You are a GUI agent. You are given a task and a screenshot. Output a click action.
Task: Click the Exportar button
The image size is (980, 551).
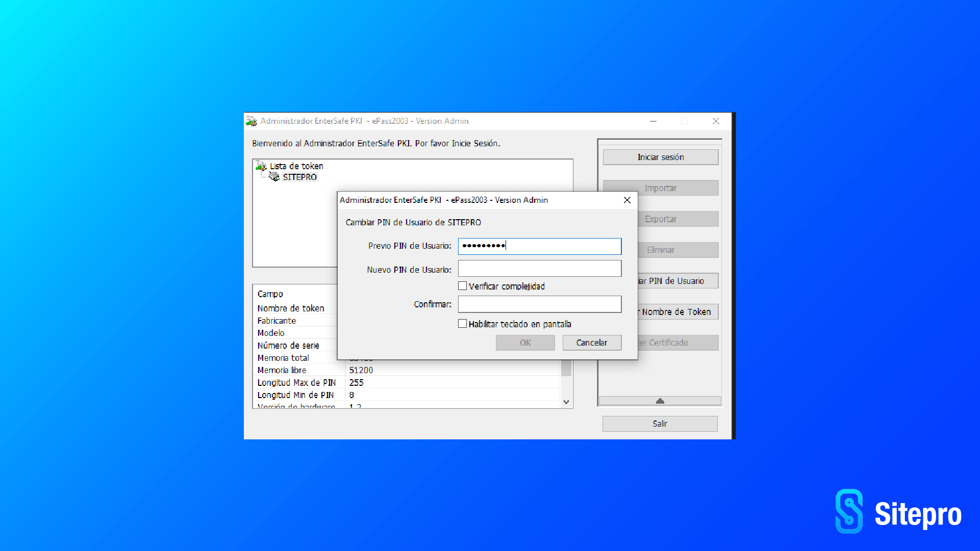click(678, 219)
